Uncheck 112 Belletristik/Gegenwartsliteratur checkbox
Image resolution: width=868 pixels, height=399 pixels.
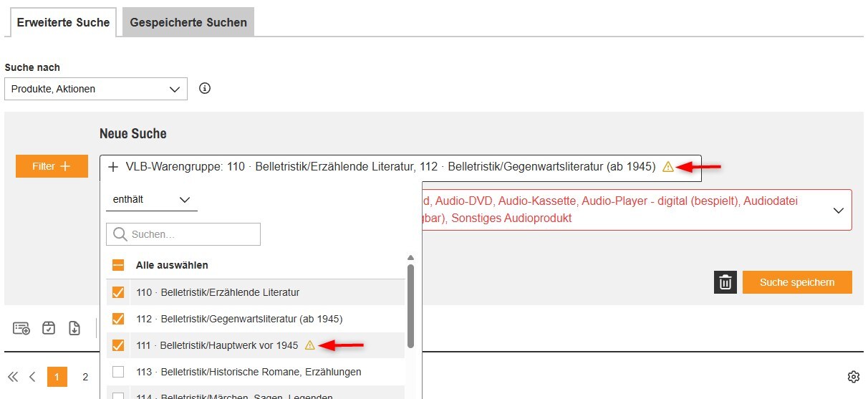coord(118,319)
